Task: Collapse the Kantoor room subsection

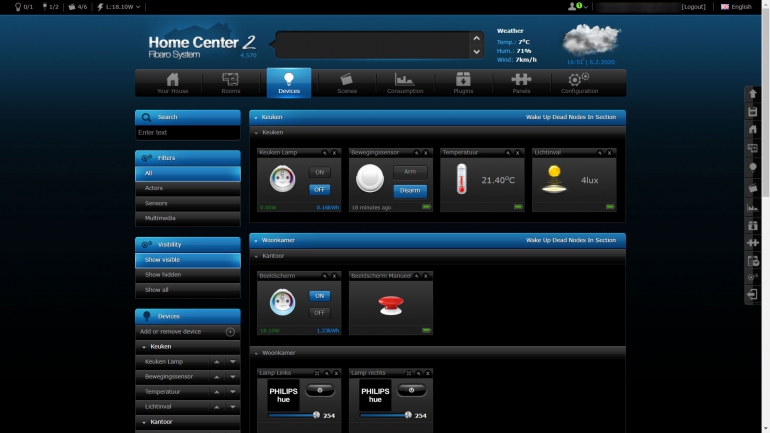Action: pyautogui.click(x=256, y=256)
